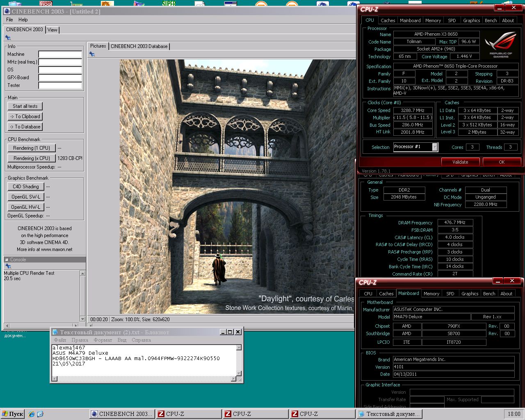
Task: Run the Rendering (x CPU) benchmark
Action: 32,158
